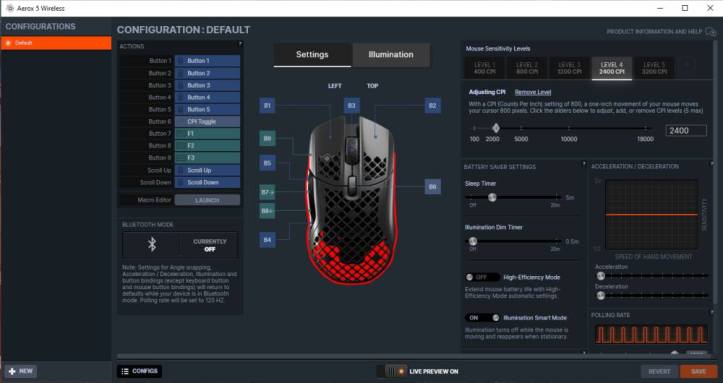
Task: Select the B6 CPI button marker
Action: tap(433, 187)
